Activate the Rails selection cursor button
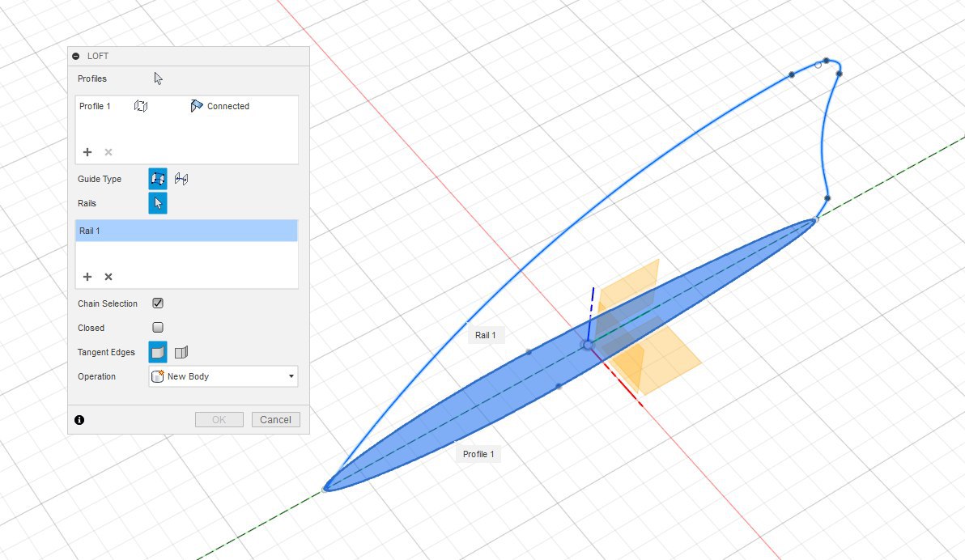965x560 pixels. pos(158,203)
